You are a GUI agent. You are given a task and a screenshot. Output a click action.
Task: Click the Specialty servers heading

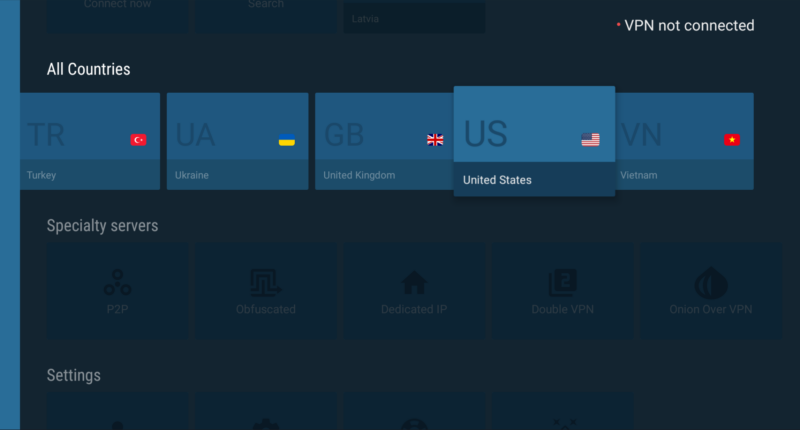tap(103, 225)
